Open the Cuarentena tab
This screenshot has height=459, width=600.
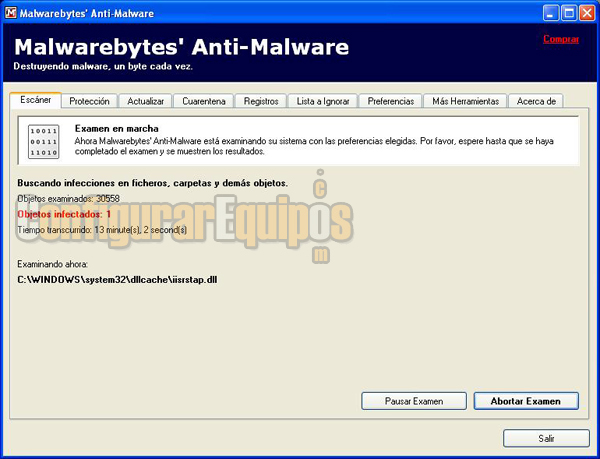204,101
